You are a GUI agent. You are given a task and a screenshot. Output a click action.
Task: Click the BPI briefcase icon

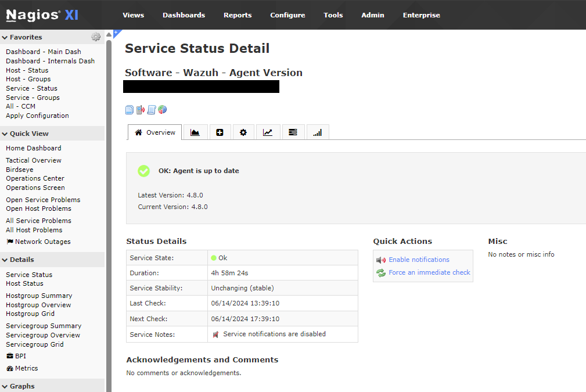point(10,356)
